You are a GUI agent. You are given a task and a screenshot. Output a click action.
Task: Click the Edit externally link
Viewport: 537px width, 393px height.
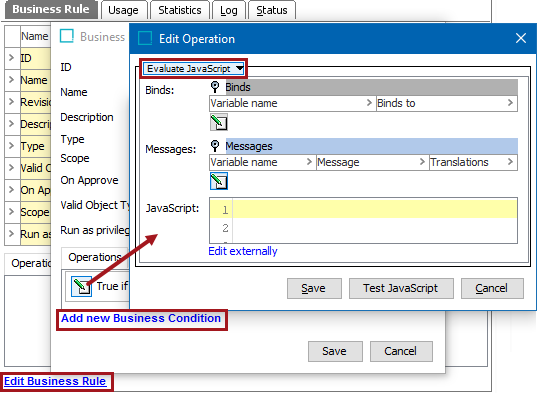click(243, 251)
